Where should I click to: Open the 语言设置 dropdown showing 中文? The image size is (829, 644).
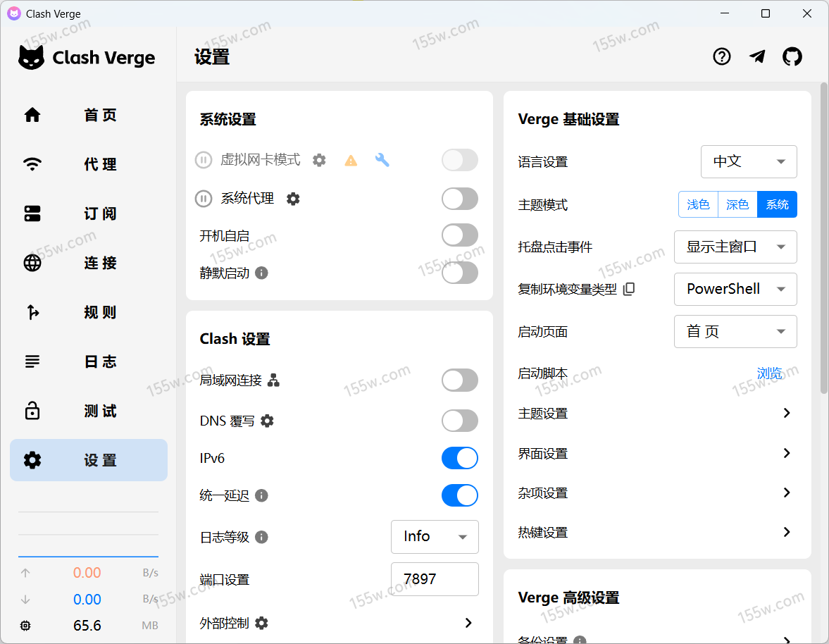point(749,161)
